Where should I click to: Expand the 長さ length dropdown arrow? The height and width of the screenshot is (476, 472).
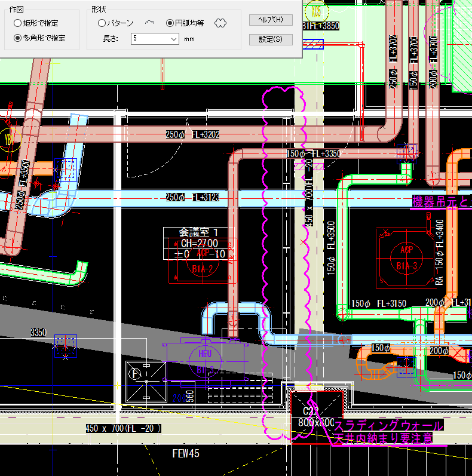click(x=173, y=39)
